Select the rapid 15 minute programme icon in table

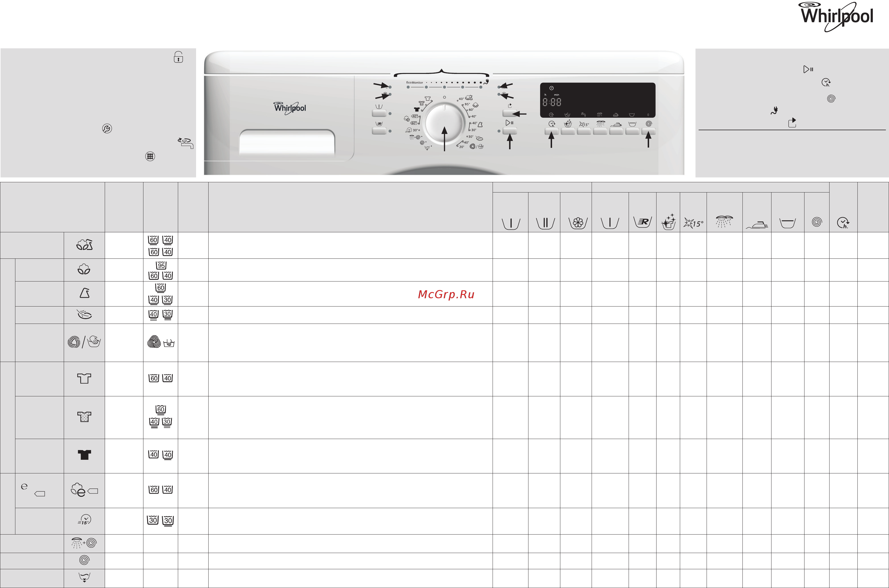(85, 520)
